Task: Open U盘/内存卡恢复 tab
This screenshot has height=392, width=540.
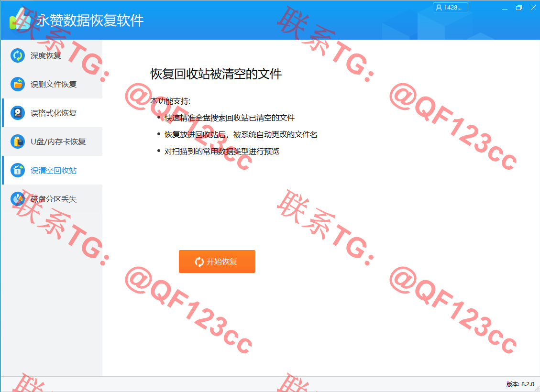Action: [x=52, y=142]
